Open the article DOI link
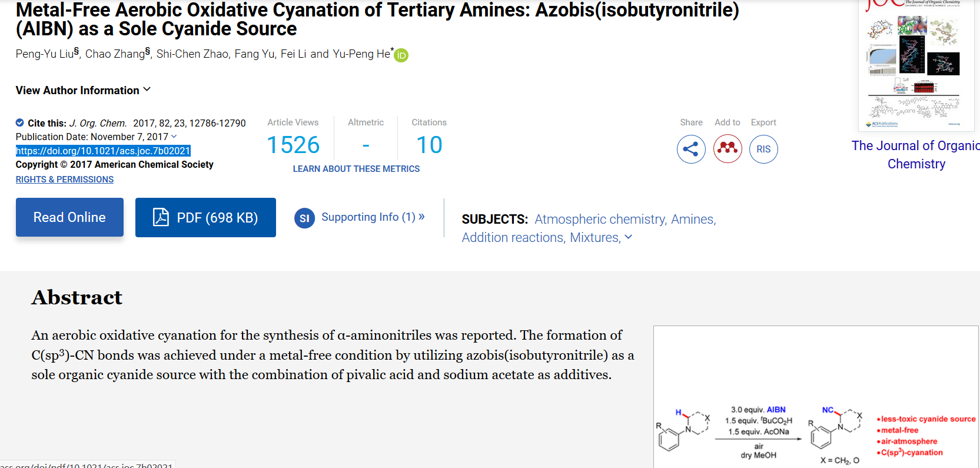This screenshot has width=980, height=468. point(103,151)
